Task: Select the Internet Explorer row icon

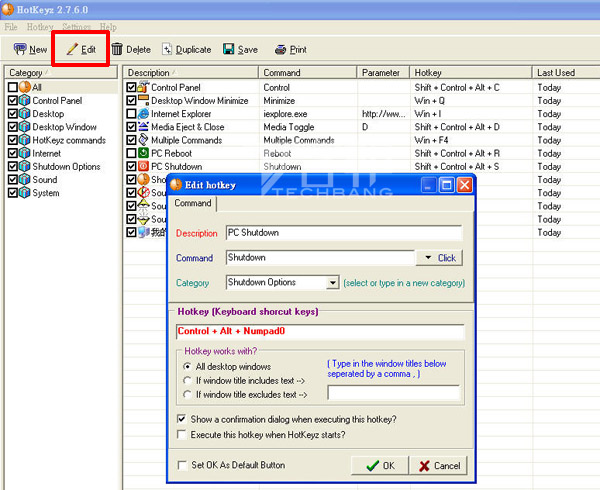Action: click(x=143, y=114)
